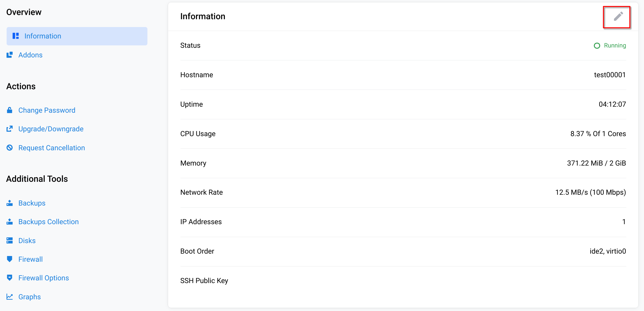644x311 pixels.
Task: Click the pencil edit icon
Action: [x=618, y=17]
